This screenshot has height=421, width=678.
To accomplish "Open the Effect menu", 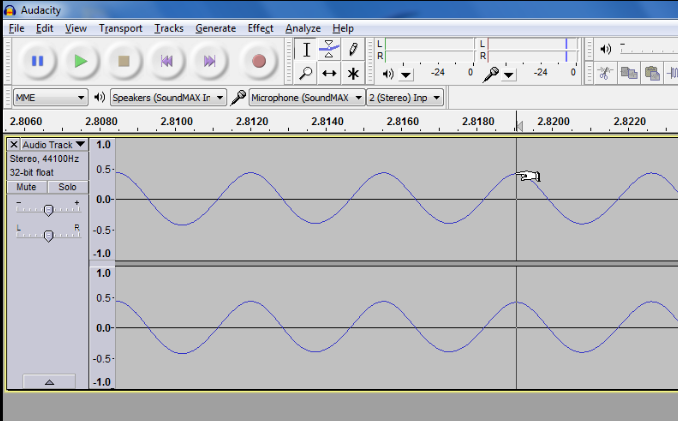I will point(260,28).
